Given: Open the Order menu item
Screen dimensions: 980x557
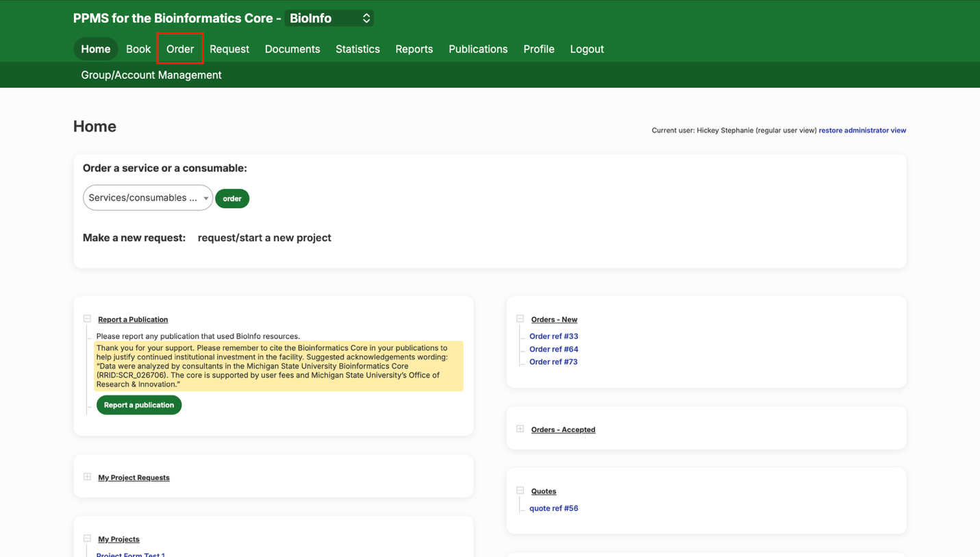Looking at the screenshot, I should pyautogui.click(x=180, y=49).
